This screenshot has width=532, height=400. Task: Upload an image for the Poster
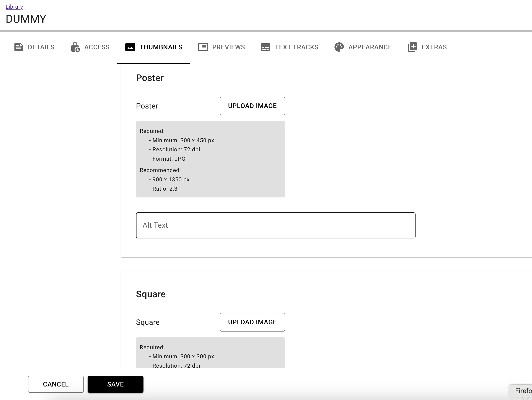(252, 106)
